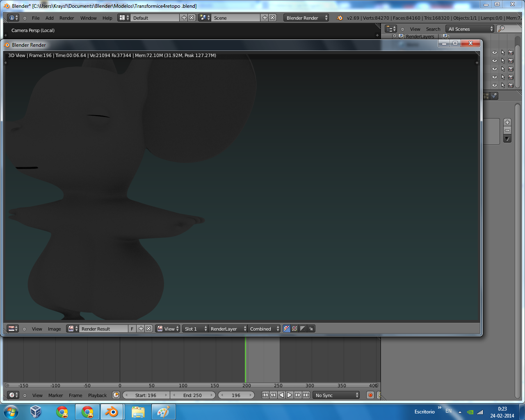This screenshot has width=525, height=420.
Task: Browse images to link in render window
Action: tap(73, 329)
